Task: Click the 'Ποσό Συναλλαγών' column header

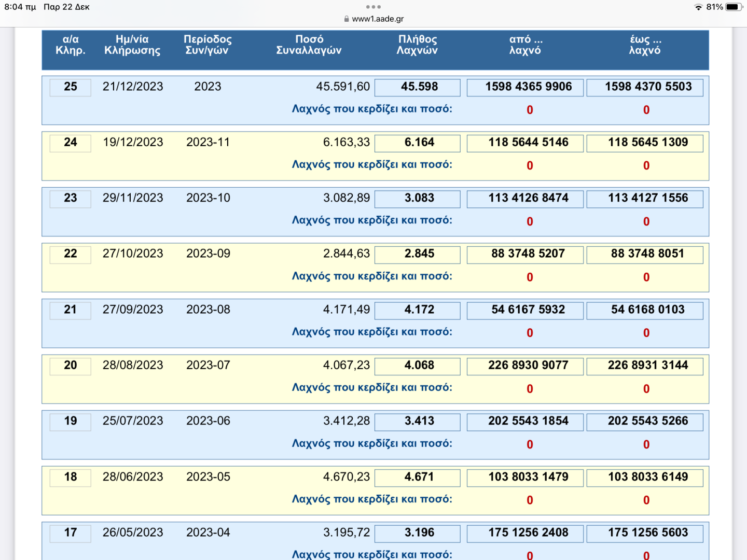Action: click(309, 45)
